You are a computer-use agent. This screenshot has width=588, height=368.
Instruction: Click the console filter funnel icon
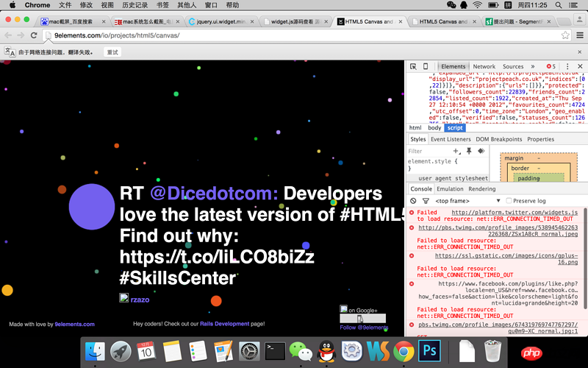(x=426, y=201)
